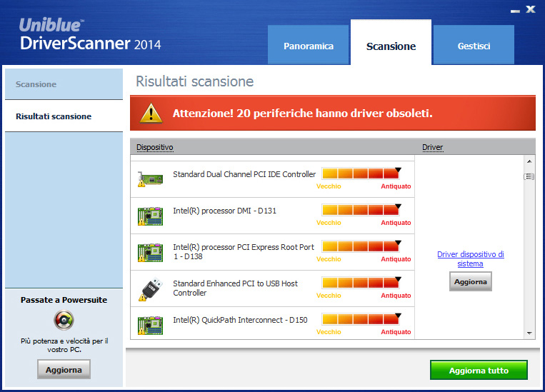The image size is (545, 392).
Task: Click the yellow warning triangle in red banner
Action: tap(151, 113)
